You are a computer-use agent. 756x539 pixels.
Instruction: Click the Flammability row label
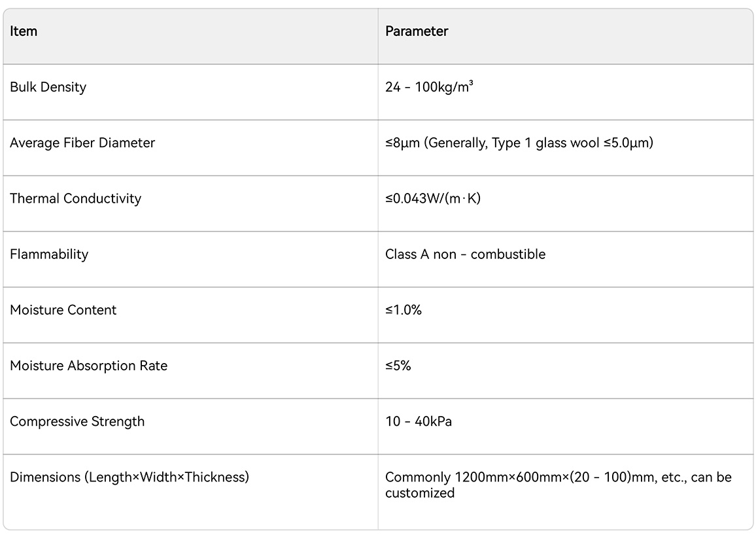tap(49, 254)
